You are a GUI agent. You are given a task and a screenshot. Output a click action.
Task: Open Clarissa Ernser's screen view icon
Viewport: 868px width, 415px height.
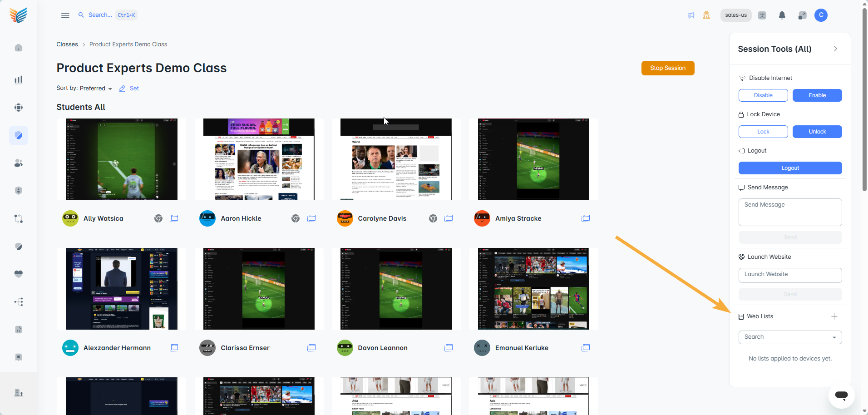pyautogui.click(x=311, y=348)
